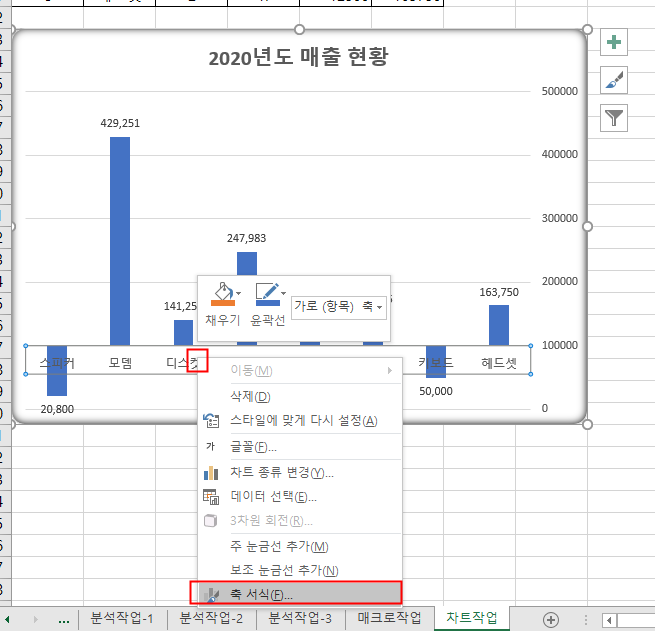Choose 스타일에 맞게 다시 설정(A)
Screen dimensions: 655x631
300,421
